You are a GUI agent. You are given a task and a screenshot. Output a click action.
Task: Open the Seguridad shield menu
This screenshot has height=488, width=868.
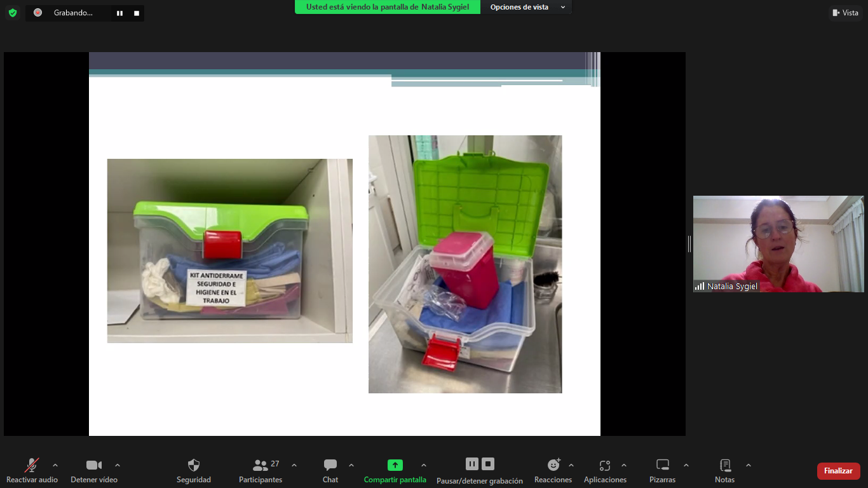pyautogui.click(x=194, y=470)
